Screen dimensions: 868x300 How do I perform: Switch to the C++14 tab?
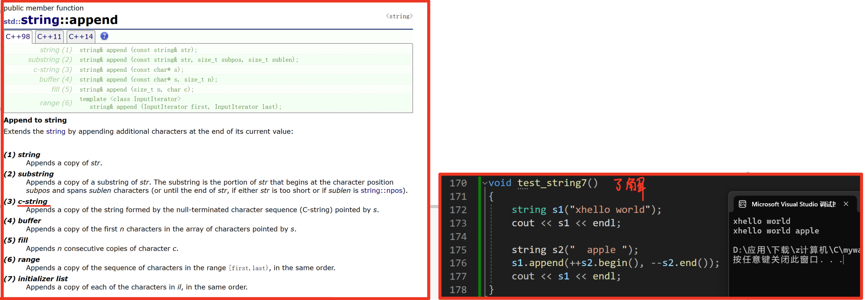[x=81, y=37]
